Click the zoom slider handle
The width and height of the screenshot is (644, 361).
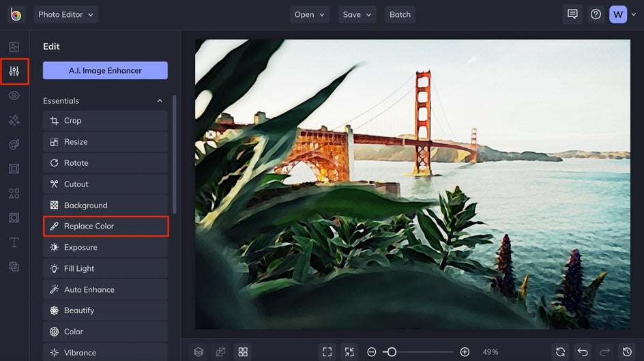coord(392,352)
